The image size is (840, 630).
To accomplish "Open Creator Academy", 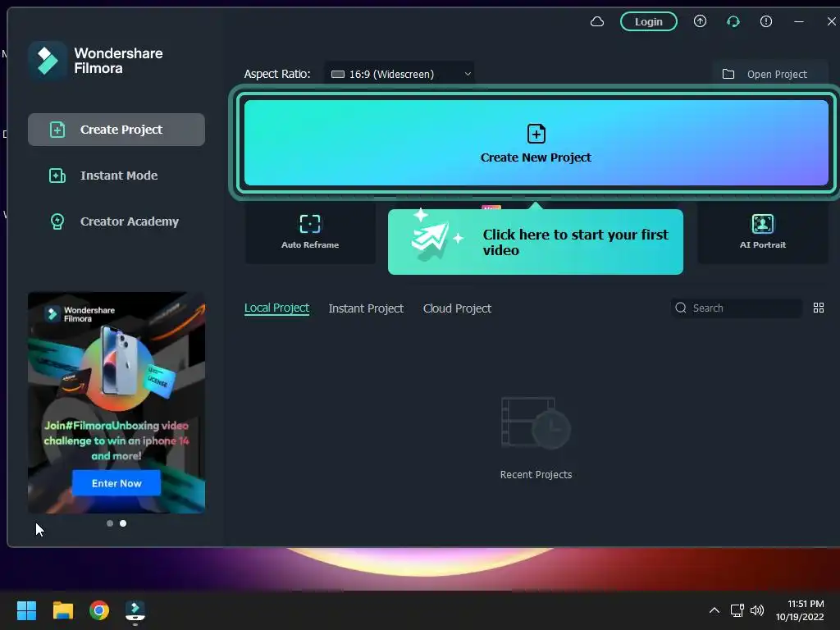I will pos(116,221).
